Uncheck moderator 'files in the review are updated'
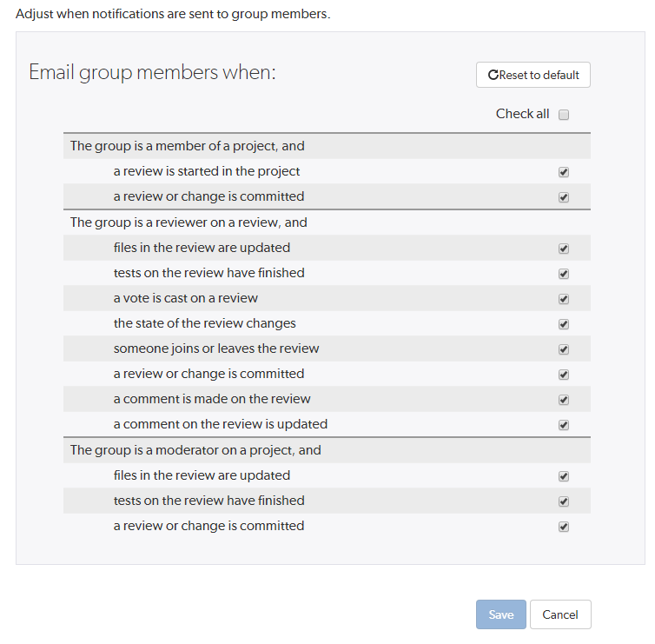The width and height of the screenshot is (655, 644). 564,476
